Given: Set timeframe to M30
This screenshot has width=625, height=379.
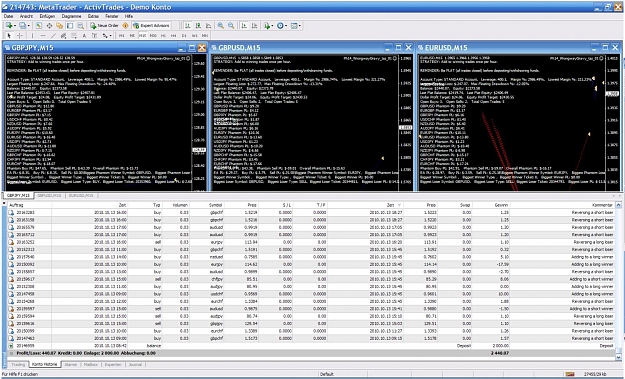Looking at the screenshot, I should (x=153, y=36).
